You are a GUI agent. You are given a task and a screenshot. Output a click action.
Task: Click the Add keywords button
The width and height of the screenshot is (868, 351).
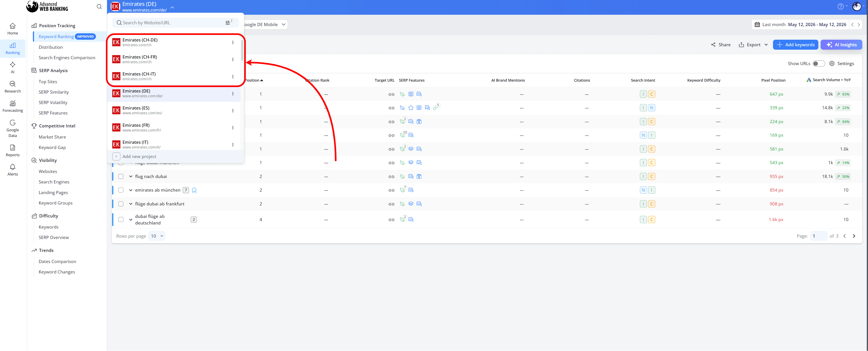pyautogui.click(x=795, y=45)
